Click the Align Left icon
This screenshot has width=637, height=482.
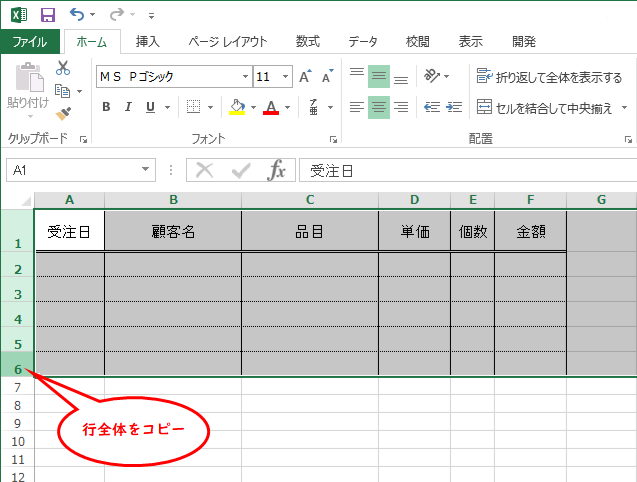tap(357, 107)
